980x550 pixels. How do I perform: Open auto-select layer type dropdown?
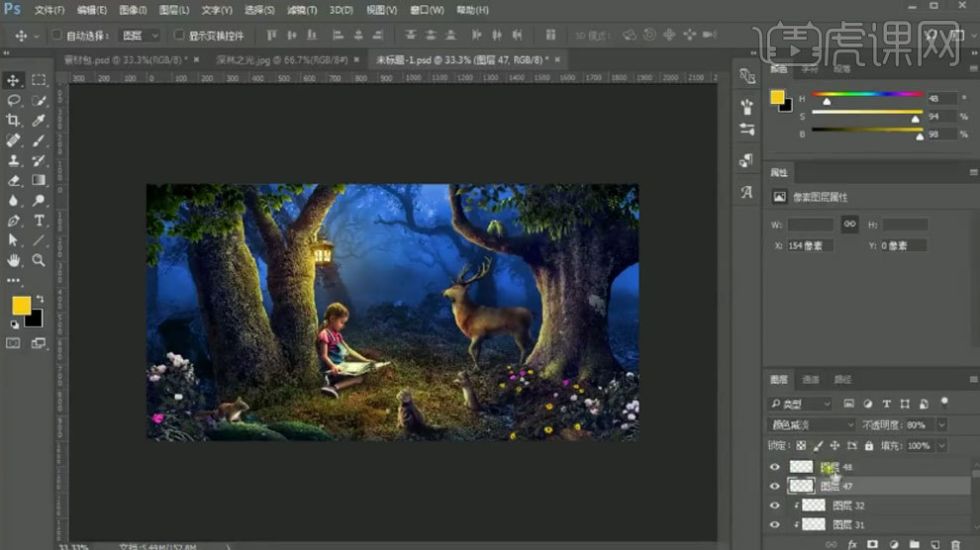(140, 36)
